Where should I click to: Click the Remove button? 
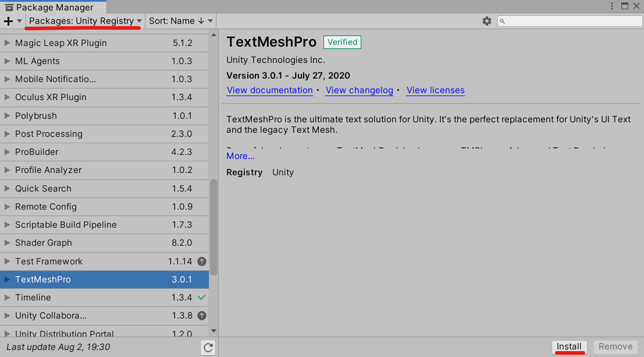tap(615, 346)
